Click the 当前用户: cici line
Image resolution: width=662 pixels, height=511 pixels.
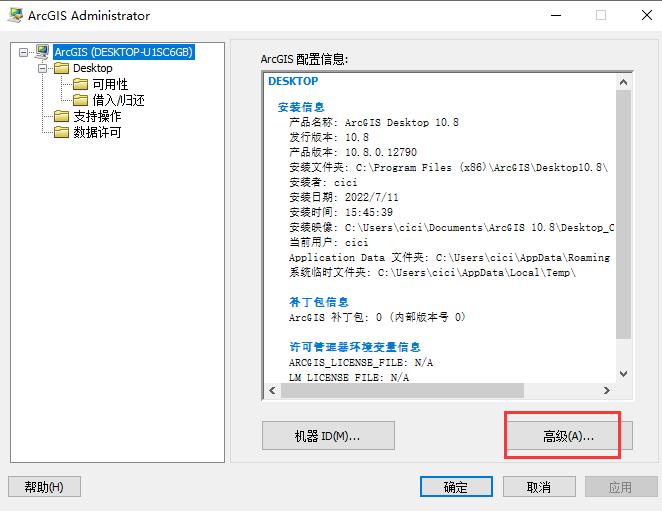point(328,242)
